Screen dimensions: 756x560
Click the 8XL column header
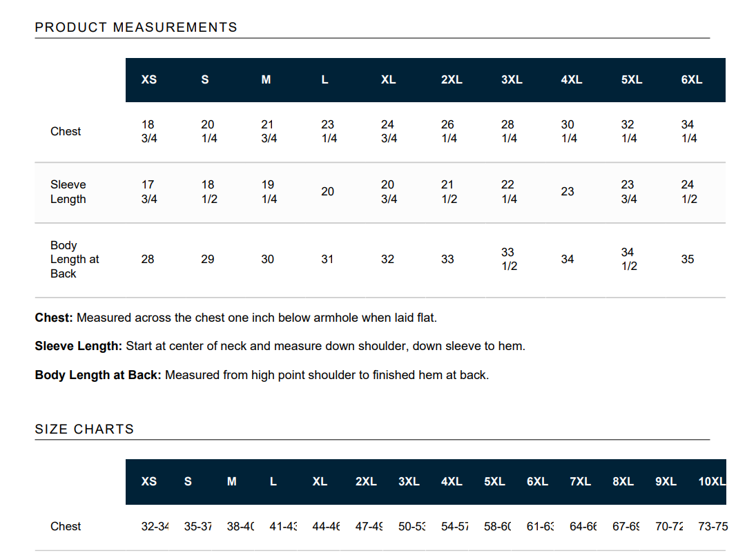[x=623, y=481]
